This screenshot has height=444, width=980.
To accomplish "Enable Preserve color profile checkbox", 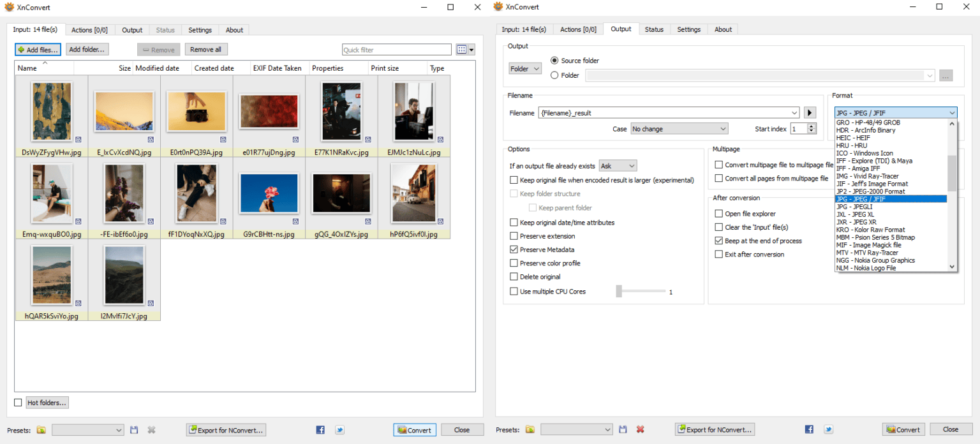I will click(x=514, y=263).
